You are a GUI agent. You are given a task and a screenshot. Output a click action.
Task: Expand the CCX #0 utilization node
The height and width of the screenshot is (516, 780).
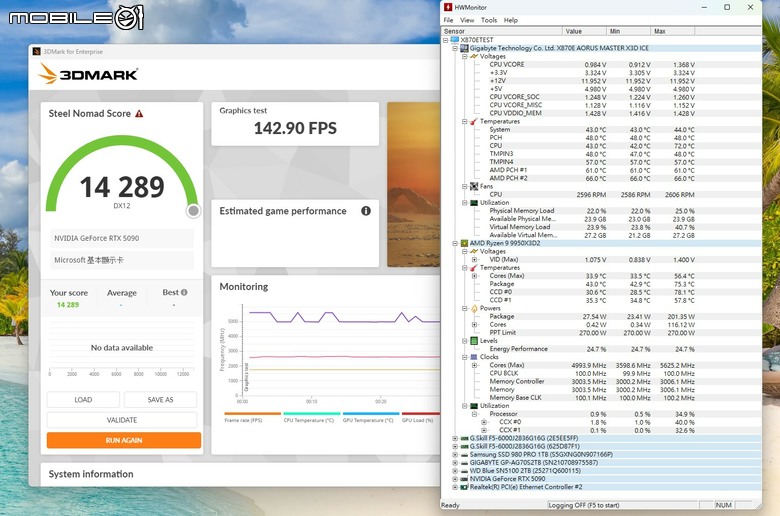(x=484, y=422)
